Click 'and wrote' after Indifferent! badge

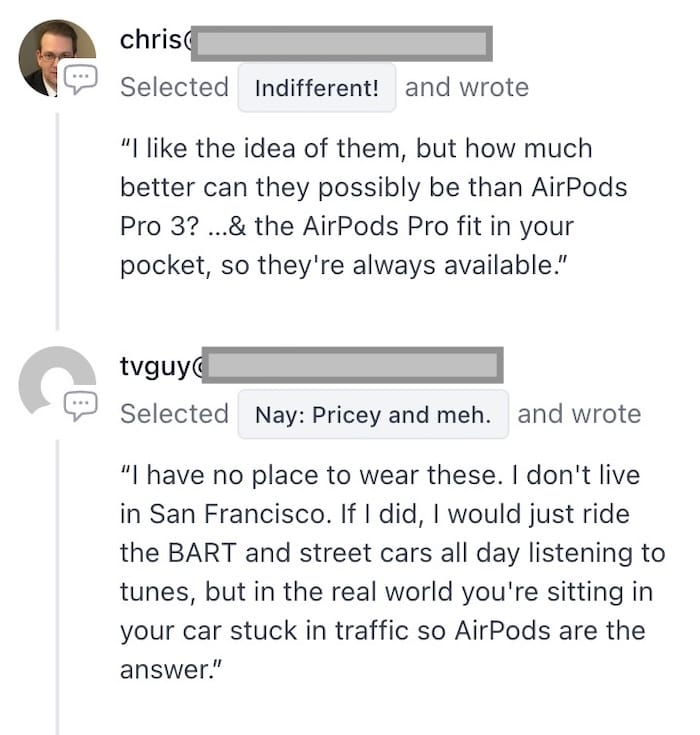pyautogui.click(x=467, y=87)
